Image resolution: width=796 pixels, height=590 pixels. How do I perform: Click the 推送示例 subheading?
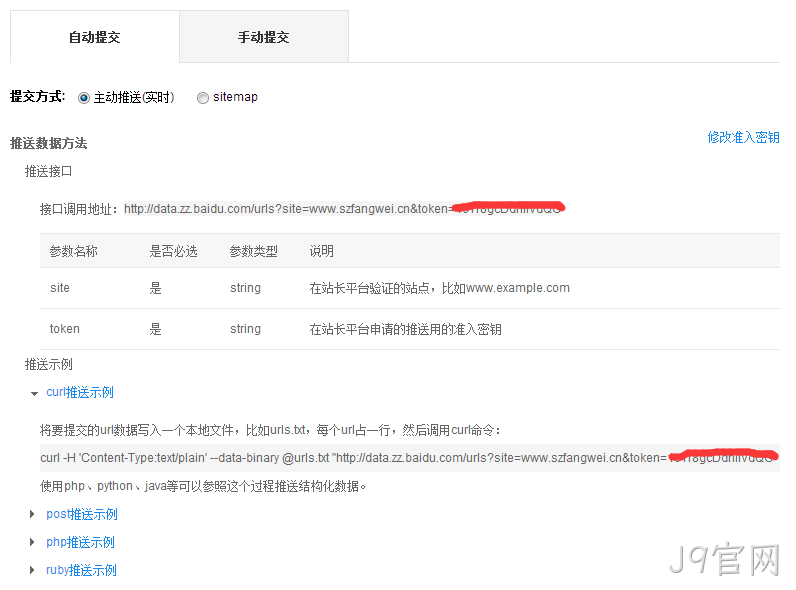tap(49, 365)
